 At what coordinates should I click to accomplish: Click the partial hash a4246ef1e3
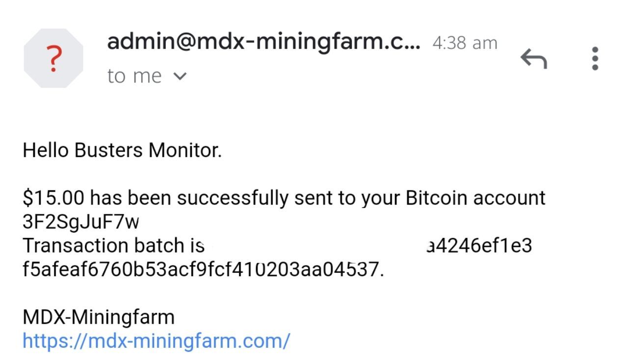(x=479, y=245)
